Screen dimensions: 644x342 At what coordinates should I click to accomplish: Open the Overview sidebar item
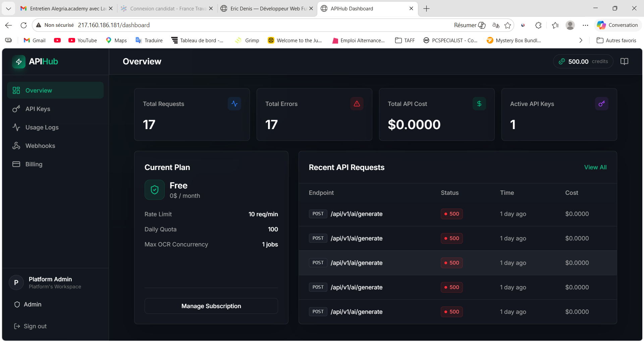(55, 91)
